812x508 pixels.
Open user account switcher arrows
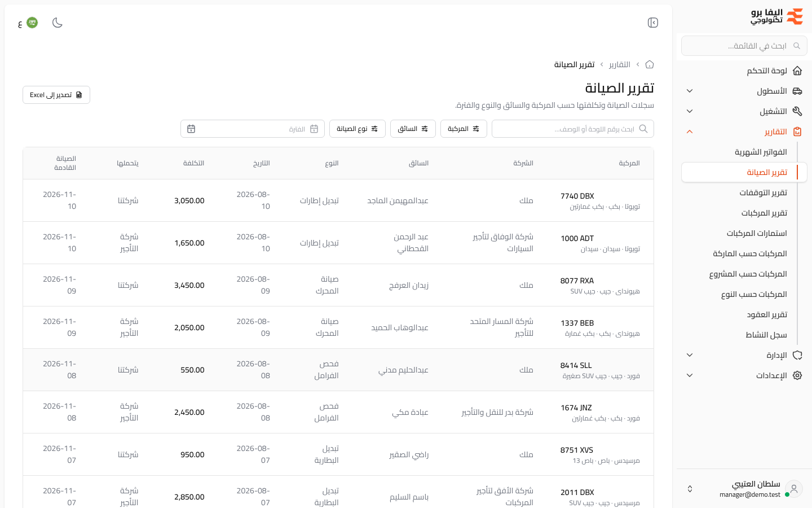pyautogui.click(x=690, y=489)
